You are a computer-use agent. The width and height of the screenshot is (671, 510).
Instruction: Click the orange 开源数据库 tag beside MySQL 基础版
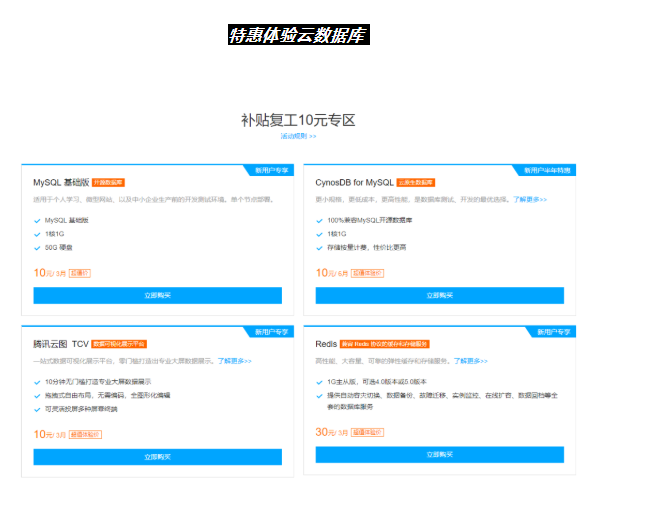pyautogui.click(x=108, y=183)
